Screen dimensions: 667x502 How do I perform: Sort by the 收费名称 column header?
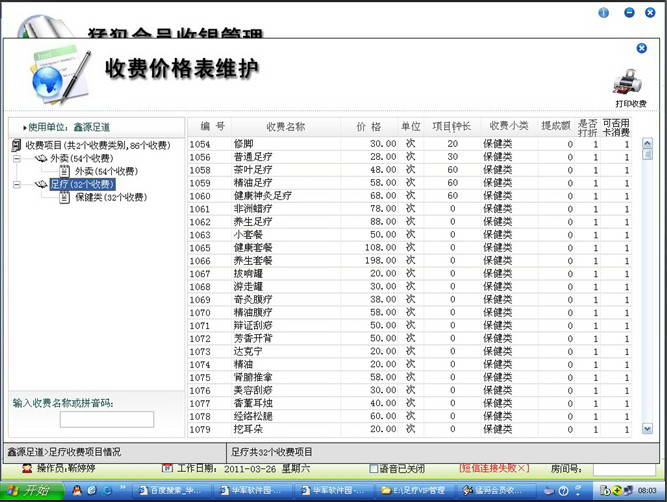[x=286, y=126]
